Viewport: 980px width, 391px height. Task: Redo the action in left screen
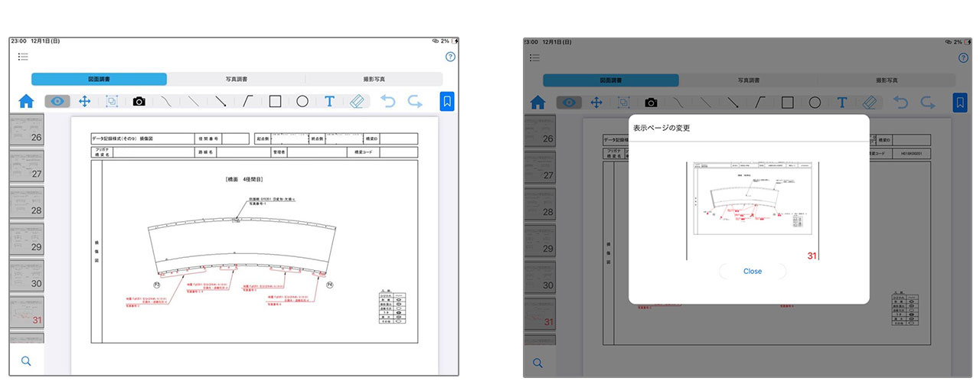415,101
